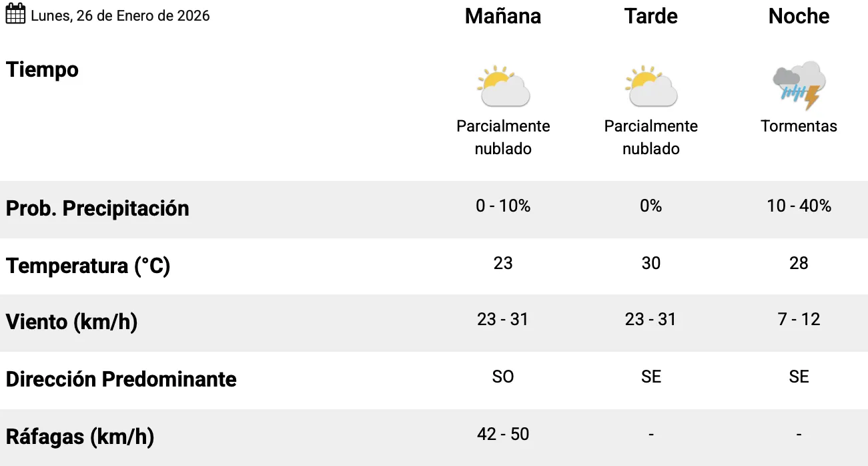Click the Noche wind value 7 - 12

[x=799, y=319]
